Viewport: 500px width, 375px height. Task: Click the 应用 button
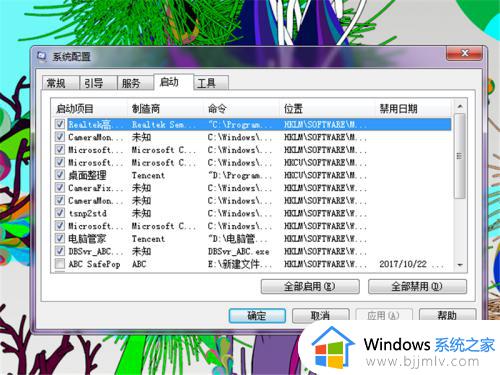[384, 315]
